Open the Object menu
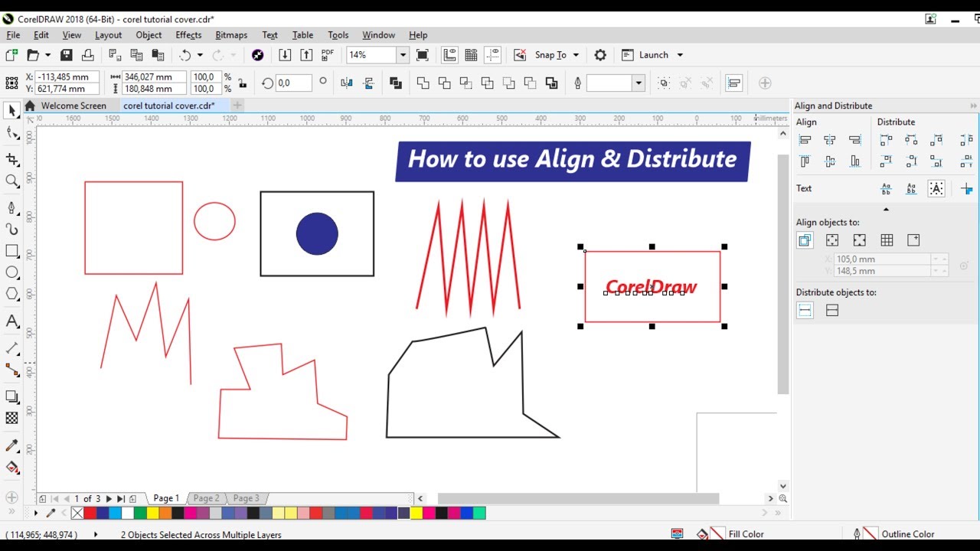This screenshot has height=551, width=980. tap(149, 35)
